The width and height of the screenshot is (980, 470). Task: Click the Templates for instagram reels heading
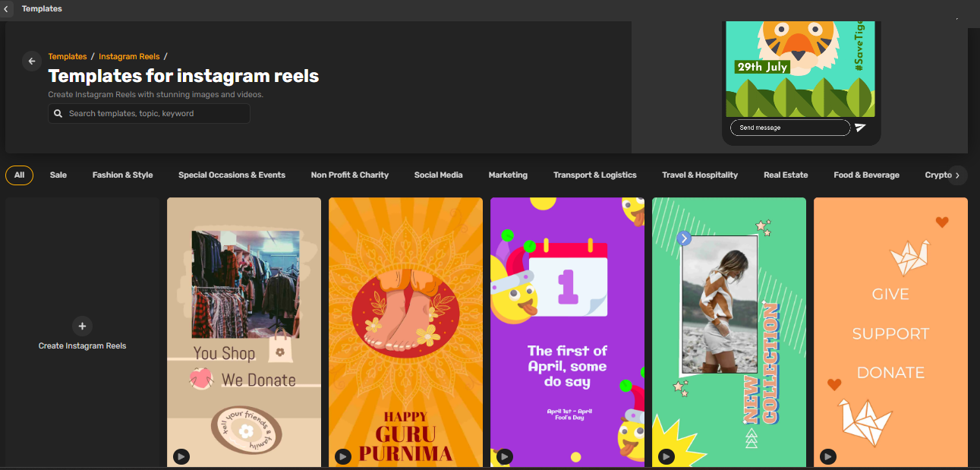pos(184,76)
